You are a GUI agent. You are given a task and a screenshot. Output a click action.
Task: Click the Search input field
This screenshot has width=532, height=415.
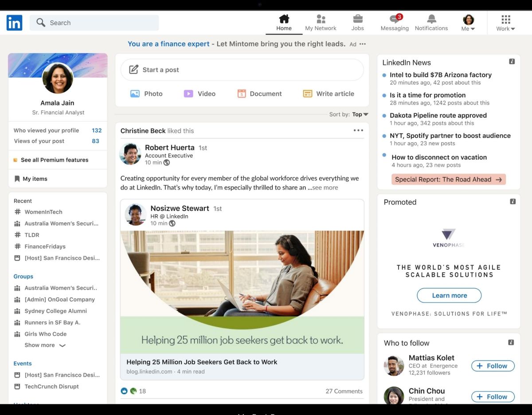pyautogui.click(x=94, y=23)
